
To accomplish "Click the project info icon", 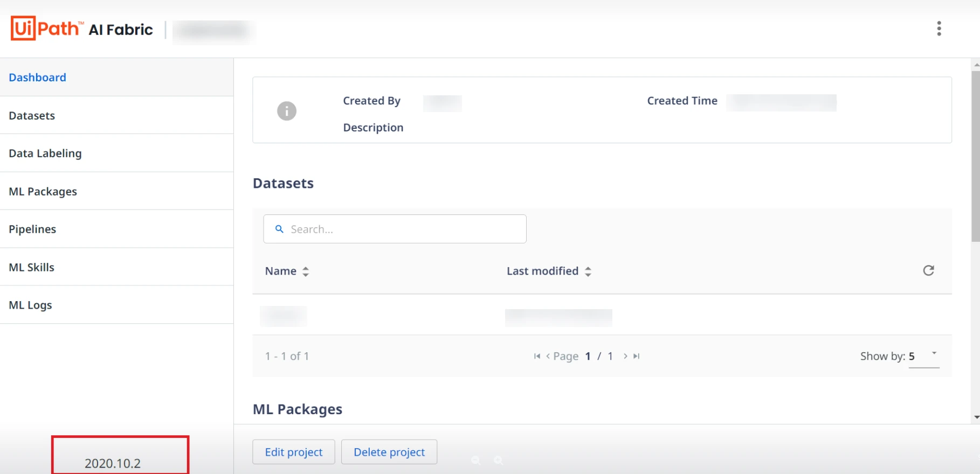I will 287,111.
